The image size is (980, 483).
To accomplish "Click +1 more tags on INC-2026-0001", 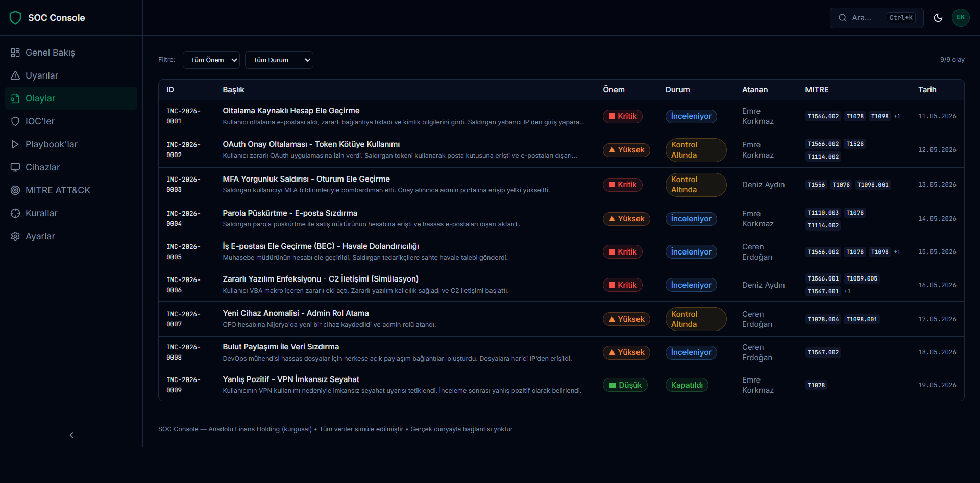I will (897, 116).
